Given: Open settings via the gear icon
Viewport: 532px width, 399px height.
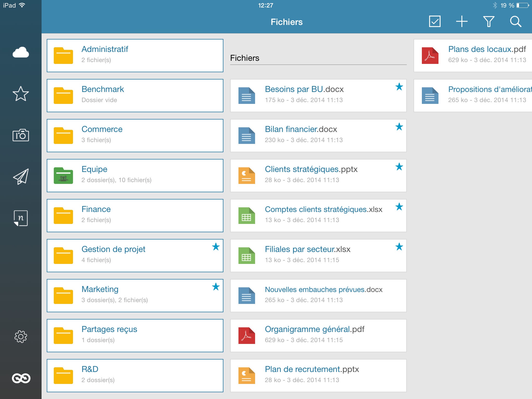Looking at the screenshot, I should coord(21,337).
